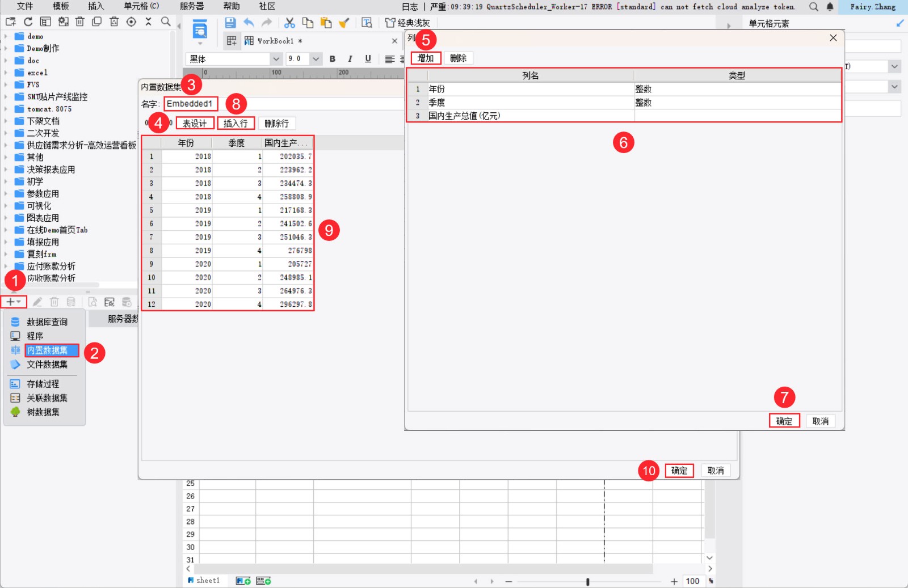Open the 服务器 menu

tap(192, 6)
